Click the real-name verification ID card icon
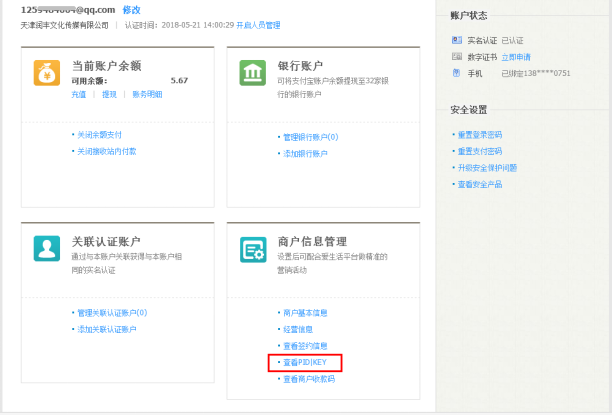The height and width of the screenshot is (415, 612). (457, 41)
